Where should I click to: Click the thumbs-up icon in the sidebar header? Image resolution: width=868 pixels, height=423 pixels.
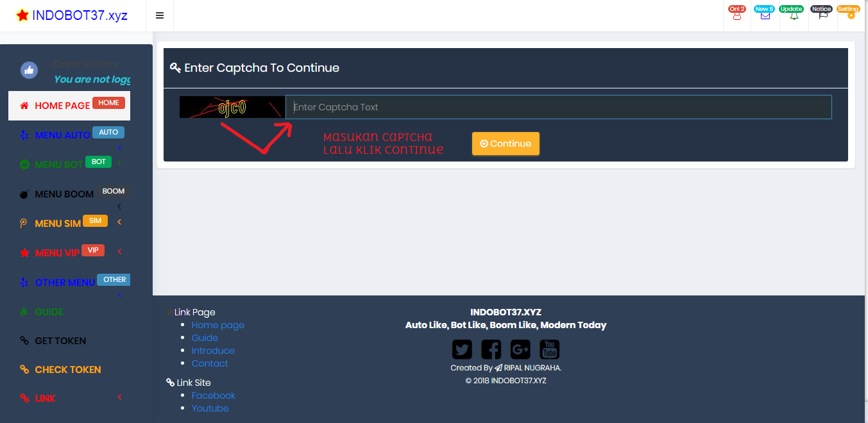tap(29, 70)
